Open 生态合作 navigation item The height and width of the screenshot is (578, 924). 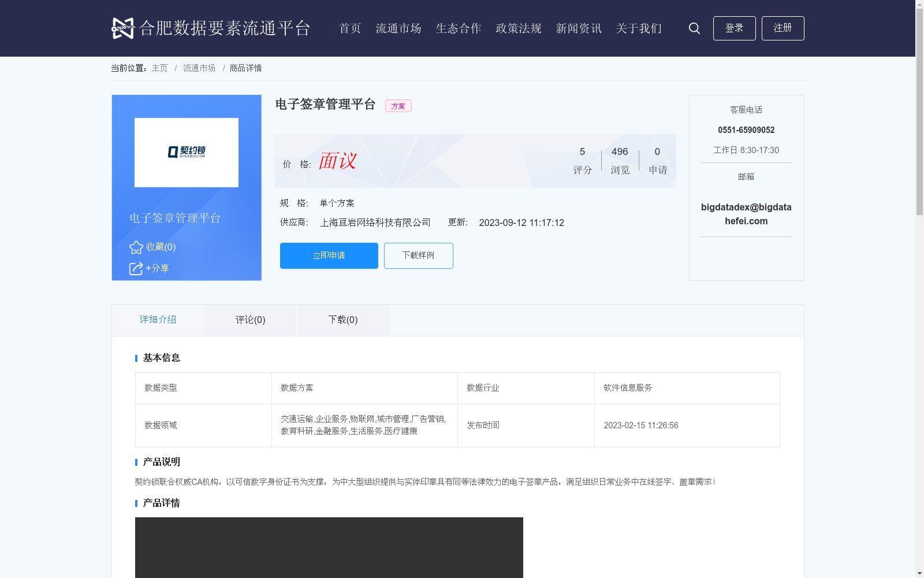click(459, 28)
